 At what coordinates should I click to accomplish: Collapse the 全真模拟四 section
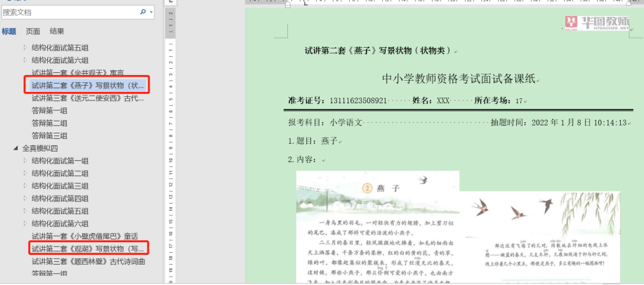pyautogui.click(x=16, y=149)
